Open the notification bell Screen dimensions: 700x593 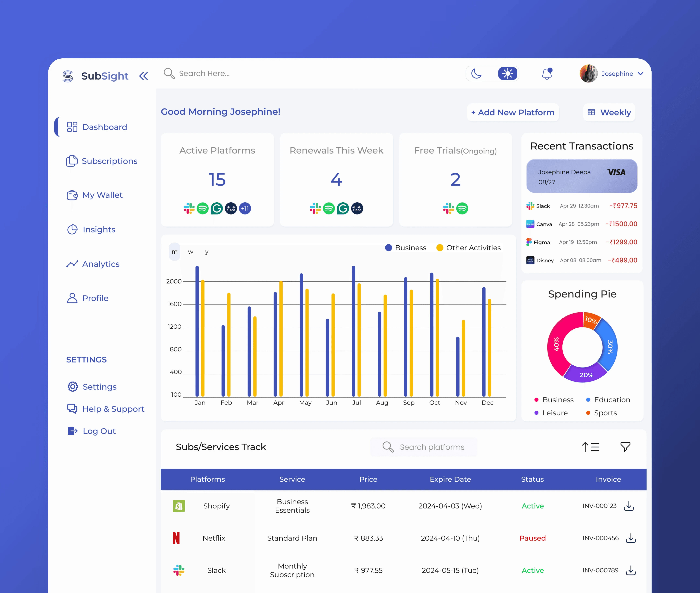click(547, 74)
